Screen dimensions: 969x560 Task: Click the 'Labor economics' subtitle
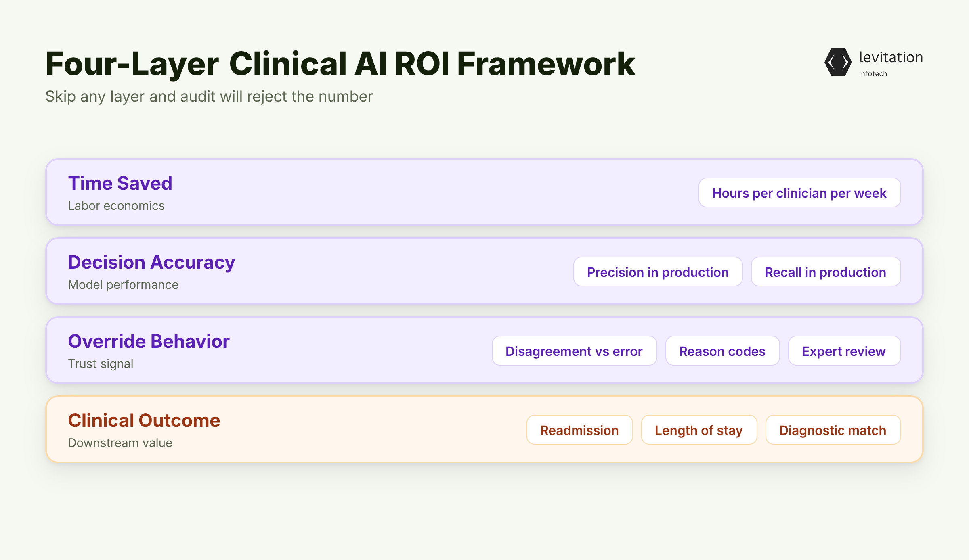(x=116, y=206)
